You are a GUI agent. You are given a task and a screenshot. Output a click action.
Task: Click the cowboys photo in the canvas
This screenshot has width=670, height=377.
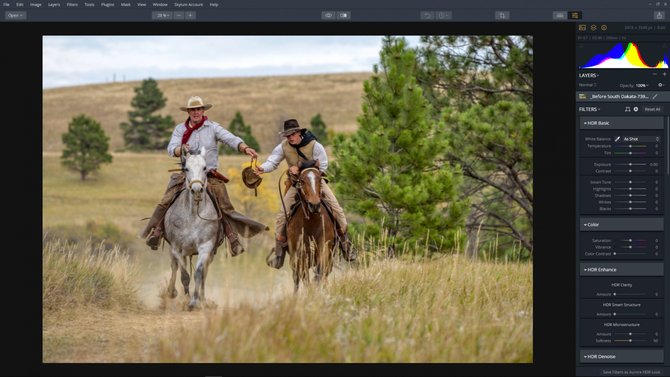[288, 199]
